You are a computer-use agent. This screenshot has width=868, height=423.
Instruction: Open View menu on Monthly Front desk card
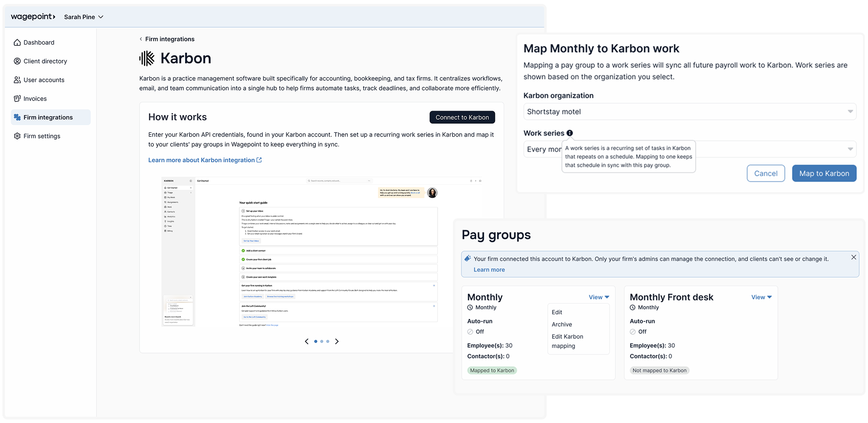[761, 297]
